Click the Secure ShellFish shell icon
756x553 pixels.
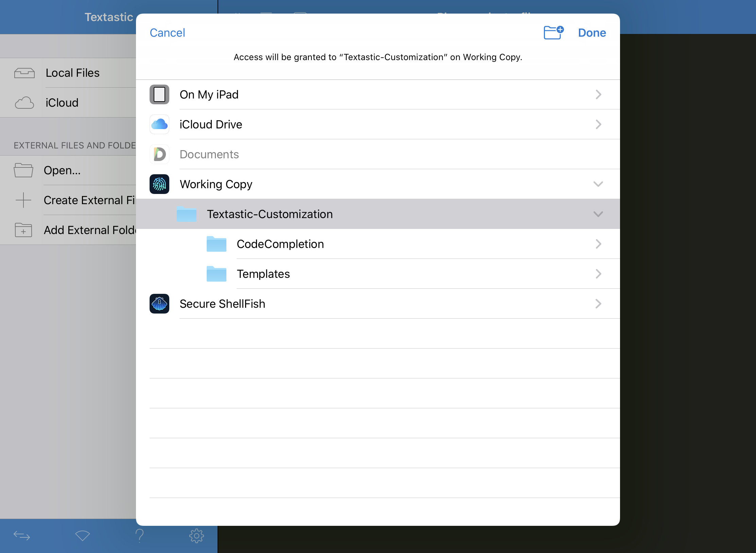pos(159,304)
